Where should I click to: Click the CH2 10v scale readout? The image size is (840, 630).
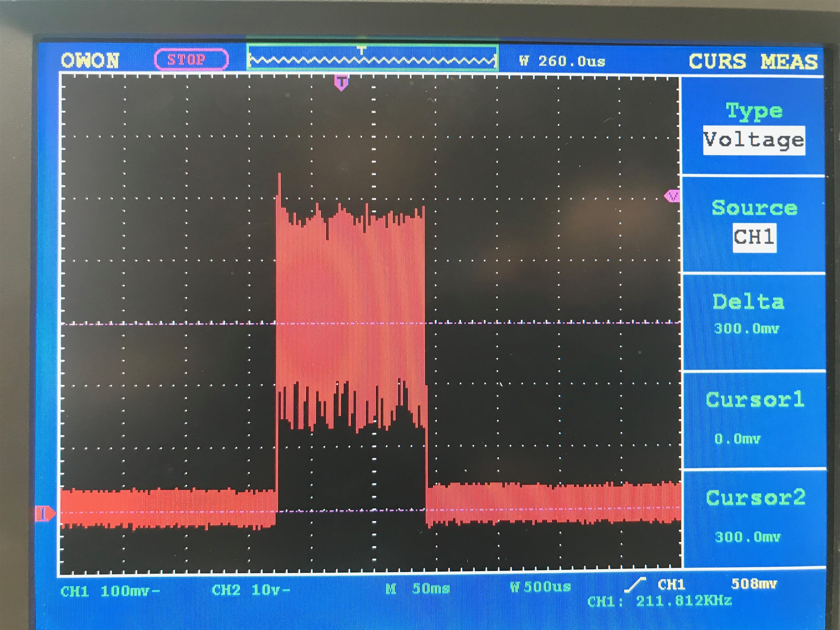[x=251, y=590]
